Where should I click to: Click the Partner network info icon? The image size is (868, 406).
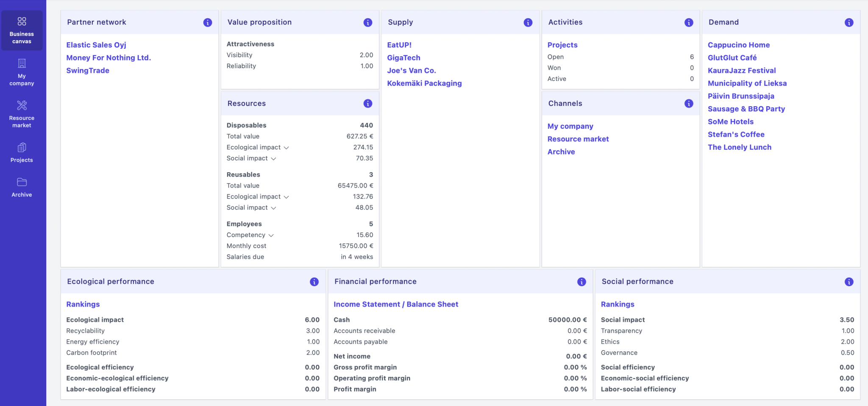click(x=207, y=22)
